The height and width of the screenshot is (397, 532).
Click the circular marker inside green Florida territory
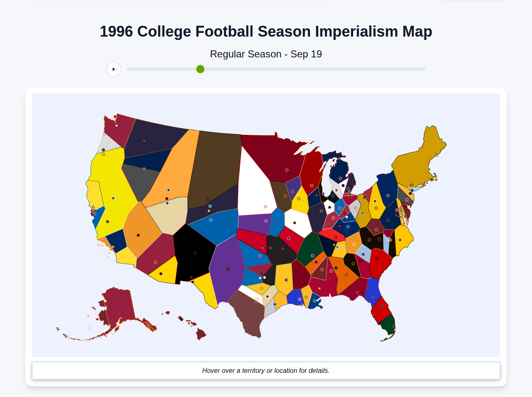(x=394, y=326)
